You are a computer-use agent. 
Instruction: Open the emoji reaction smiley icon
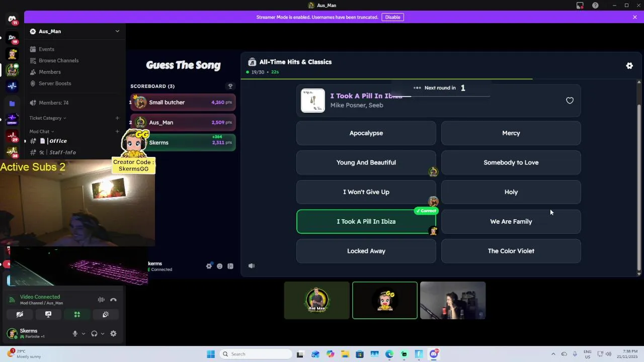(x=220, y=266)
